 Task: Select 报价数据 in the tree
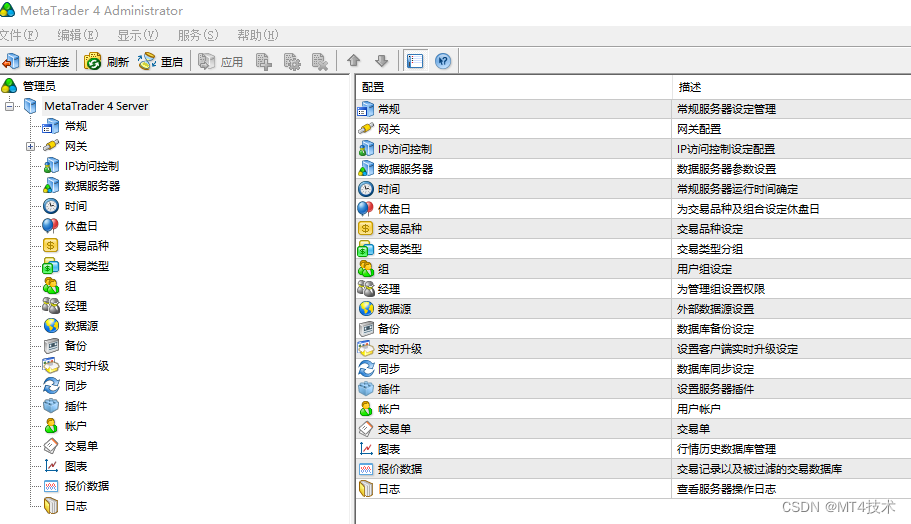[x=87, y=486]
